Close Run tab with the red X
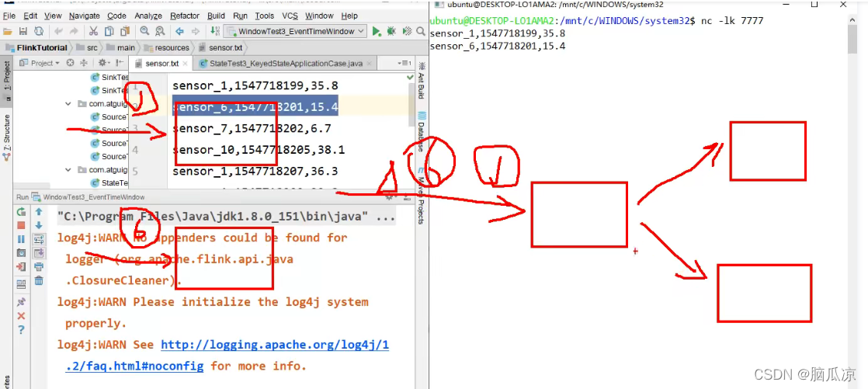 (x=21, y=316)
